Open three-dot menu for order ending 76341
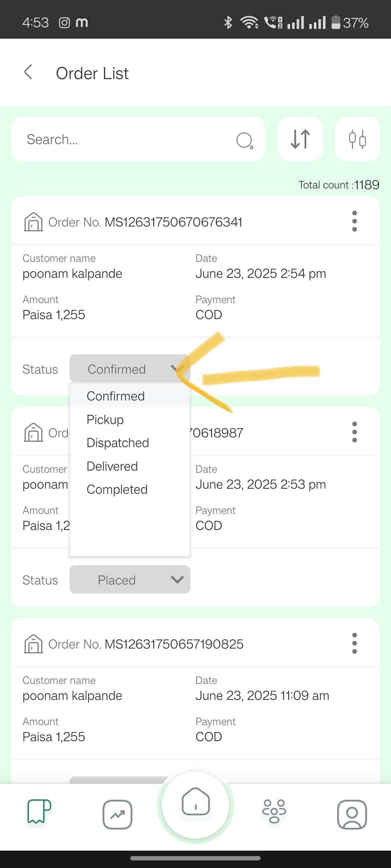The width and height of the screenshot is (391, 868). [354, 221]
